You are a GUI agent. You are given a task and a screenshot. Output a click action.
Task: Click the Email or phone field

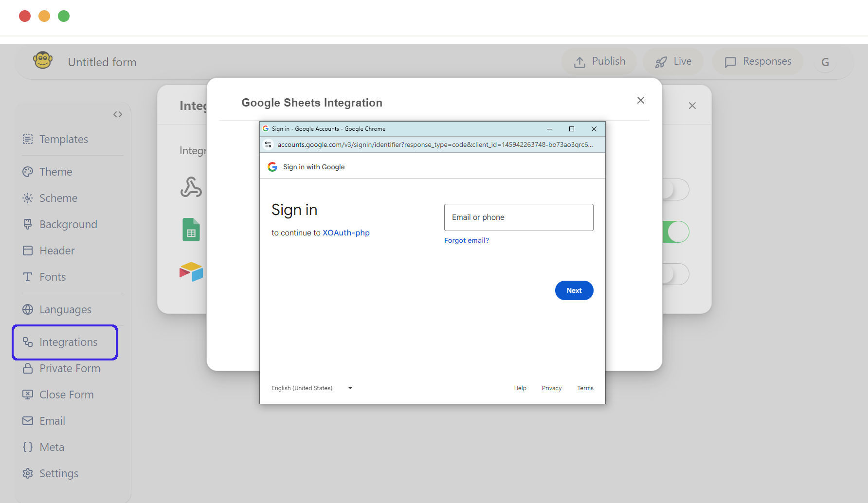click(519, 217)
